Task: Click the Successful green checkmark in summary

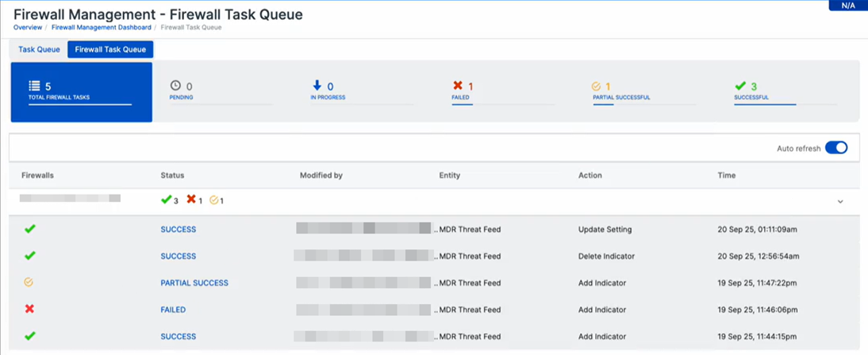Action: tap(740, 86)
